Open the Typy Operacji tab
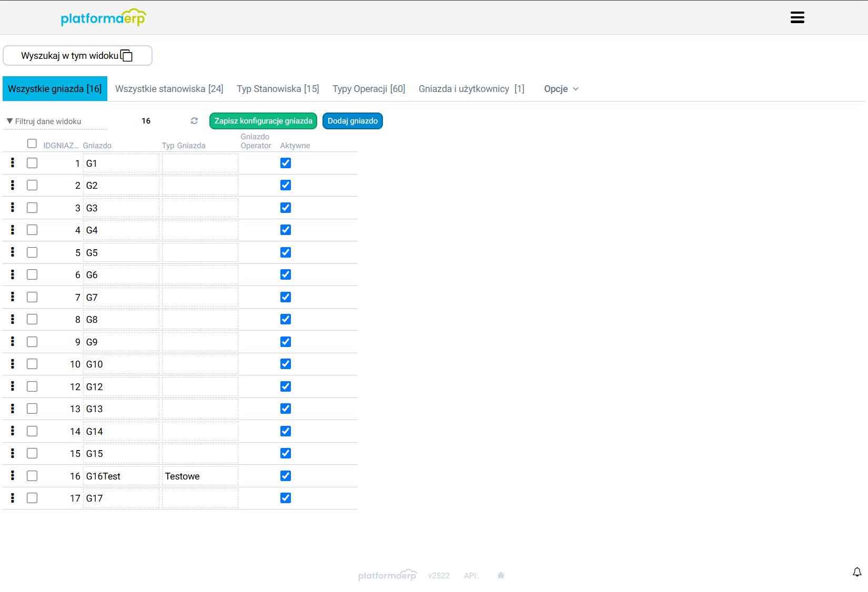868x592 pixels. pos(369,89)
